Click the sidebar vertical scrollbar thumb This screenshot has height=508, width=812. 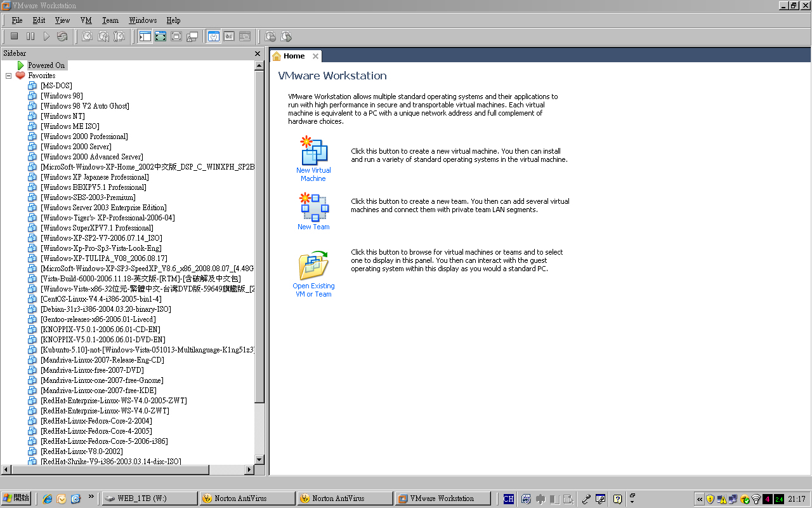point(259,236)
